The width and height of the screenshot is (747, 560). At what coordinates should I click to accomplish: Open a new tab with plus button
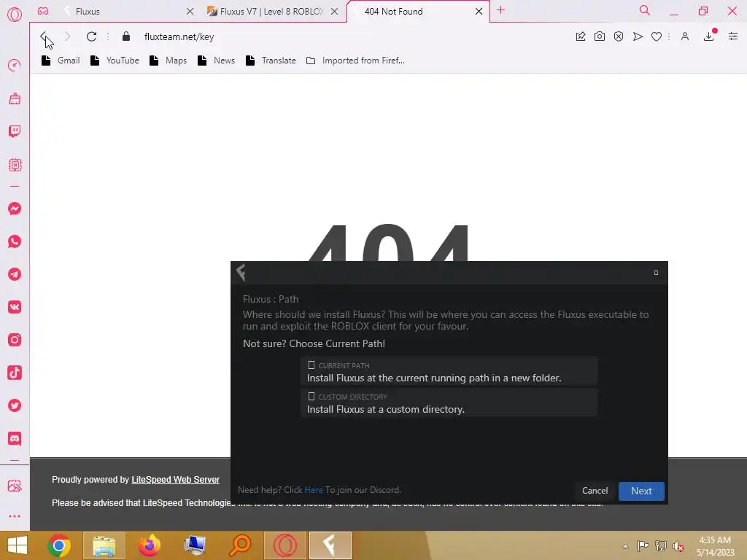pos(500,10)
